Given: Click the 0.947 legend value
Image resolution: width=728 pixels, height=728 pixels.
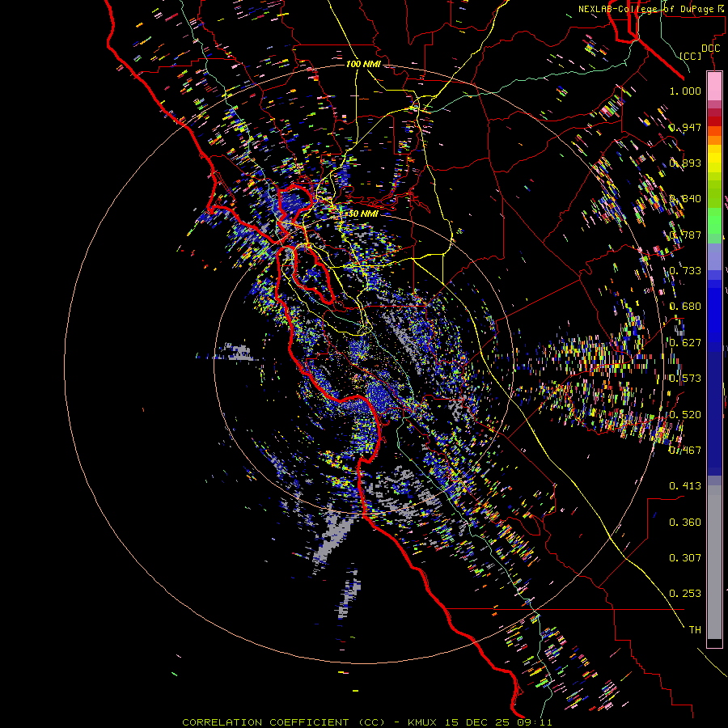Looking at the screenshot, I should (x=685, y=127).
